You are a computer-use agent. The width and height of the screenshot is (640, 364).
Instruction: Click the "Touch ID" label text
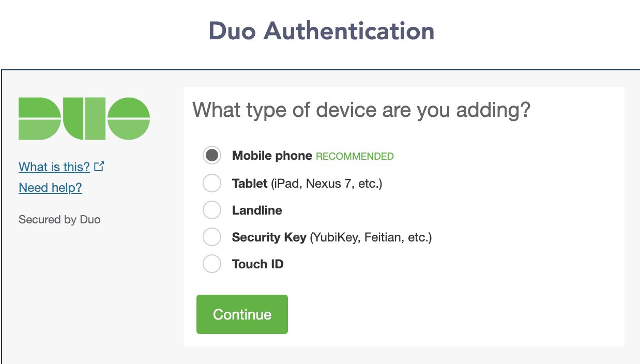click(x=257, y=264)
